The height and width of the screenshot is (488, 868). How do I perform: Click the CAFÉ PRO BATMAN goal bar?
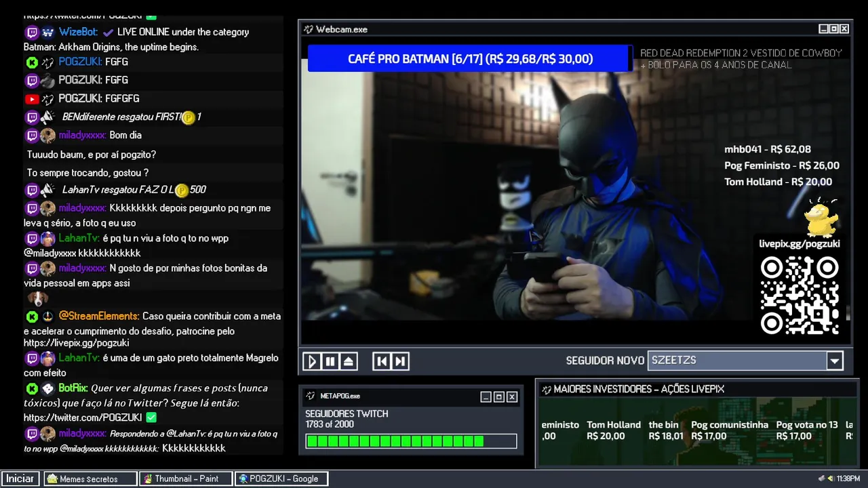click(x=470, y=59)
